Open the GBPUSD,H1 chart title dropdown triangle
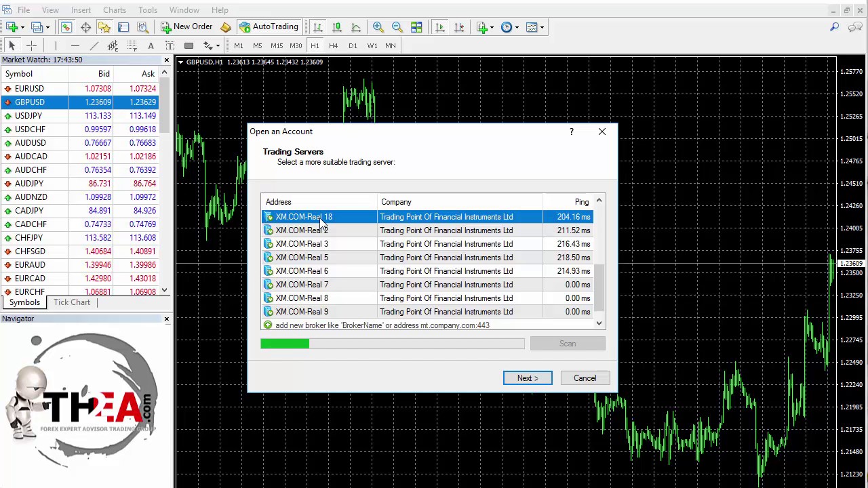 coord(180,62)
